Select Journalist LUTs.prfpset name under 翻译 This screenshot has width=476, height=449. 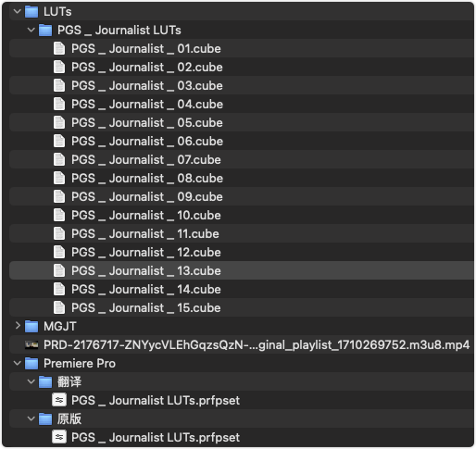(x=156, y=401)
